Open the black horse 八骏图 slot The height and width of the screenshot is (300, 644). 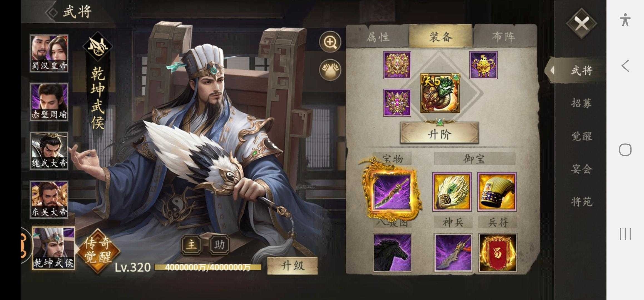(392, 252)
